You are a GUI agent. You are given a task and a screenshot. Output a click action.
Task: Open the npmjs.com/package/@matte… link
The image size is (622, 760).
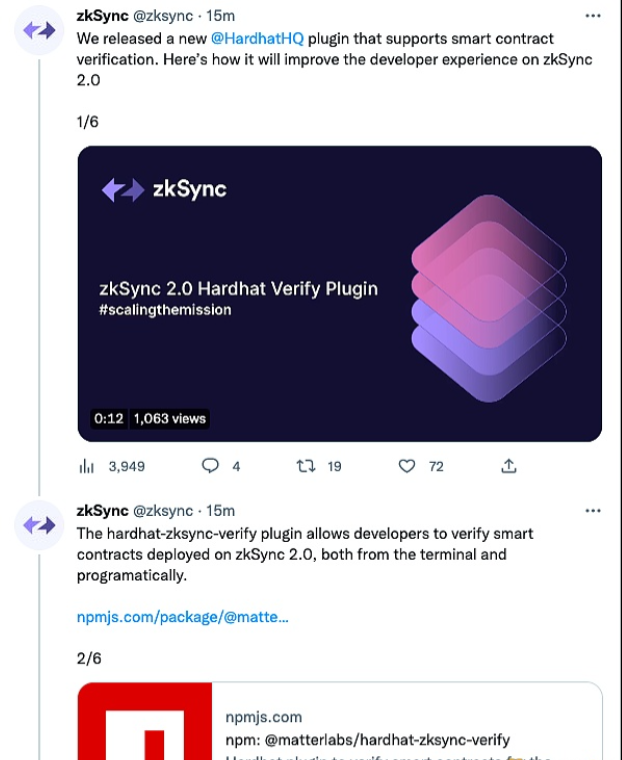[x=183, y=617]
